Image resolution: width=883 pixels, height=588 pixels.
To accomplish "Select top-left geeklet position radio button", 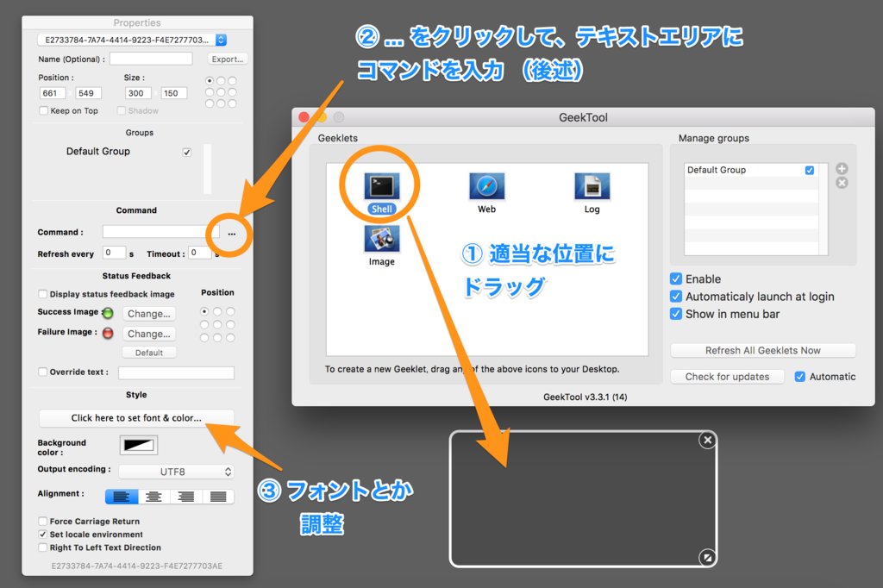I will (x=210, y=81).
